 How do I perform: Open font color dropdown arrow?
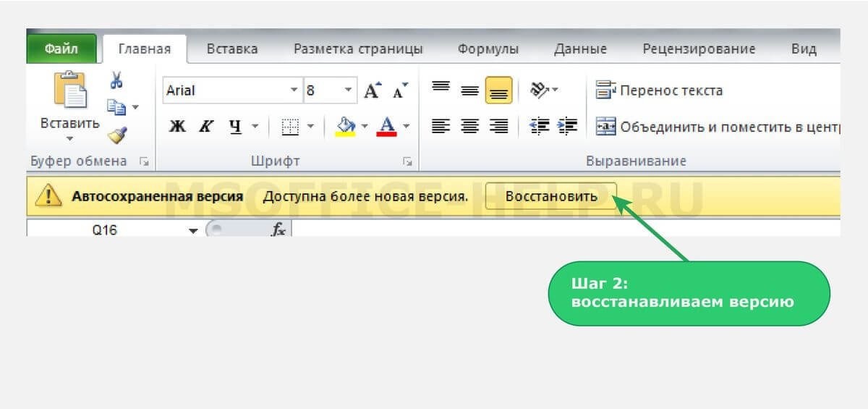click(x=406, y=127)
